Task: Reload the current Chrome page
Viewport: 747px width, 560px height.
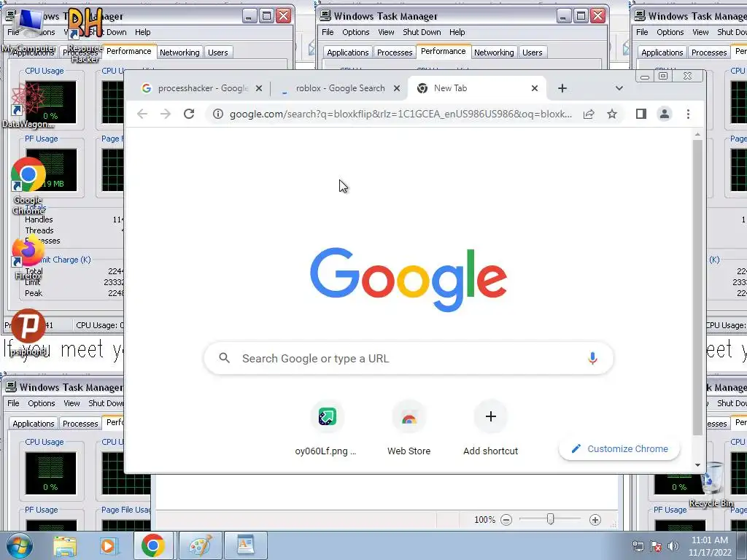Action: [x=189, y=114]
